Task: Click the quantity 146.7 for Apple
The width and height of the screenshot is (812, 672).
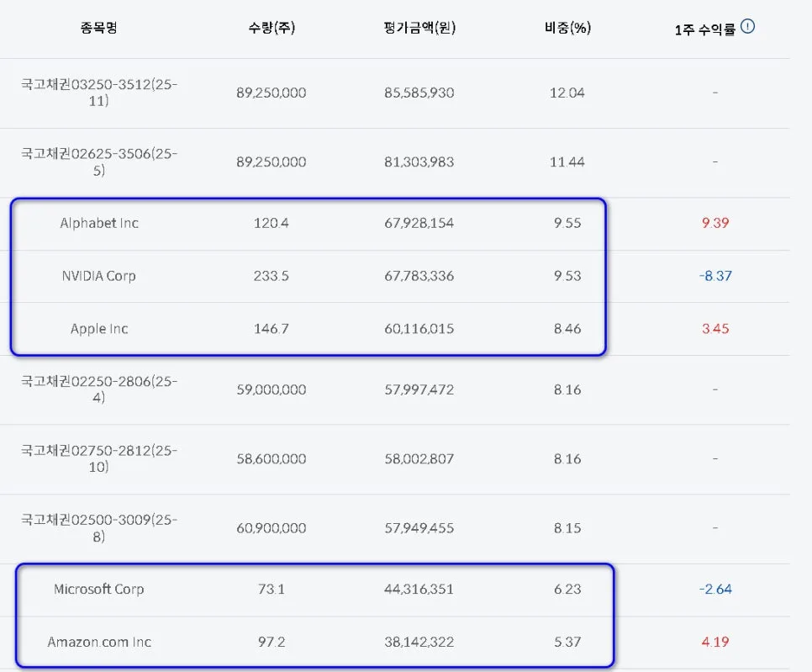Action: pos(272,329)
